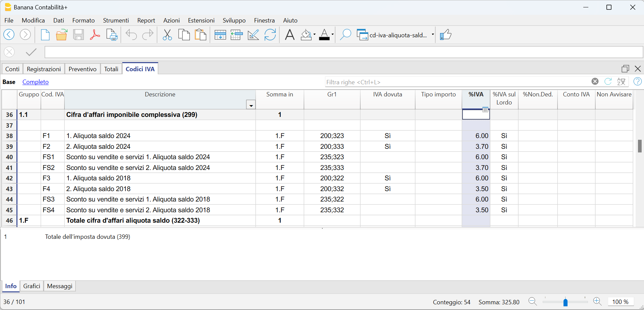Click the Filtra righe input field
Viewport: 644px width, 310px height.
[x=456, y=82]
